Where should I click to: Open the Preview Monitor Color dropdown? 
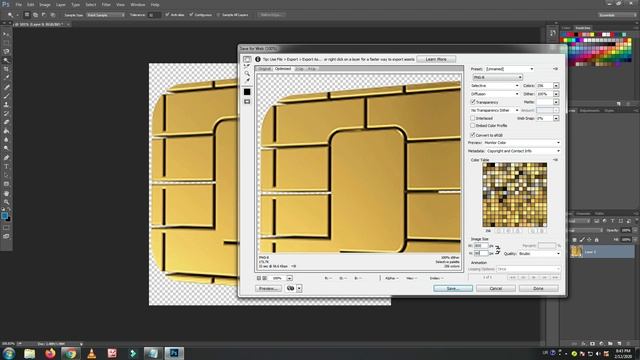[522, 143]
